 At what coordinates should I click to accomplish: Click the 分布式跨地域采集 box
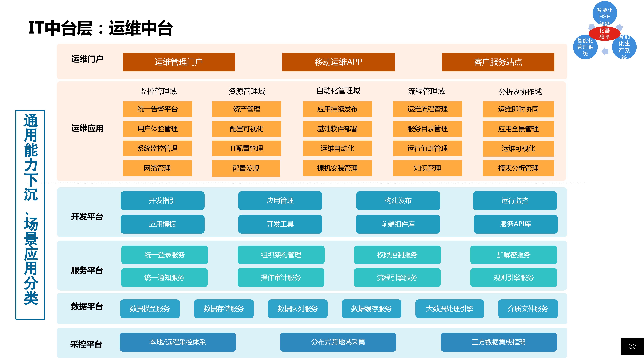coord(338,342)
